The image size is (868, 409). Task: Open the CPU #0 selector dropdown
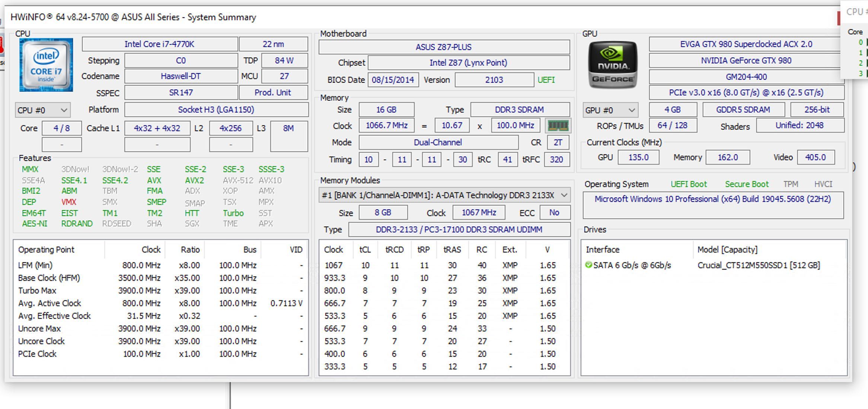[42, 110]
